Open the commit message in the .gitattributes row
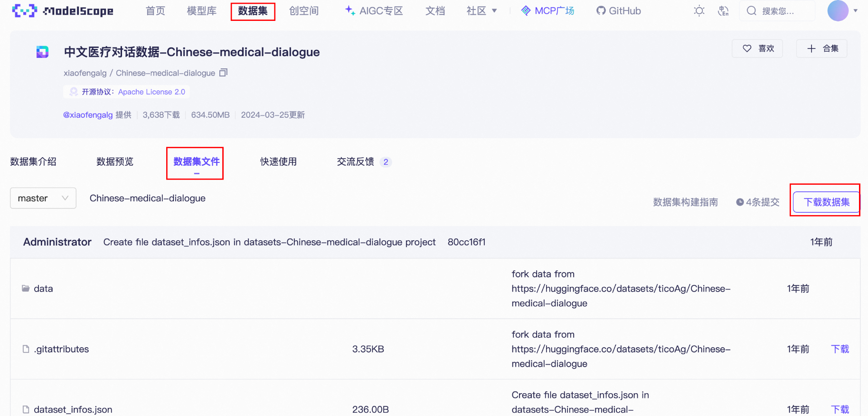The width and height of the screenshot is (868, 416). [621, 349]
